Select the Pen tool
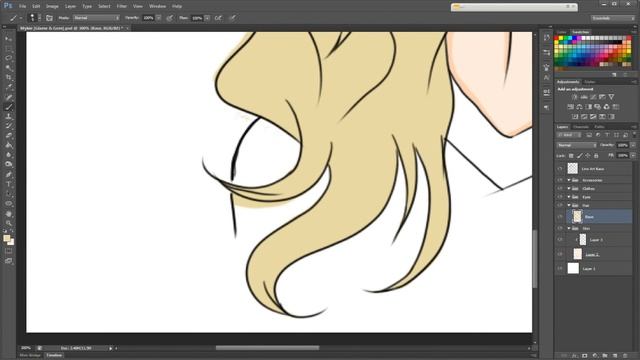 pos(9,174)
